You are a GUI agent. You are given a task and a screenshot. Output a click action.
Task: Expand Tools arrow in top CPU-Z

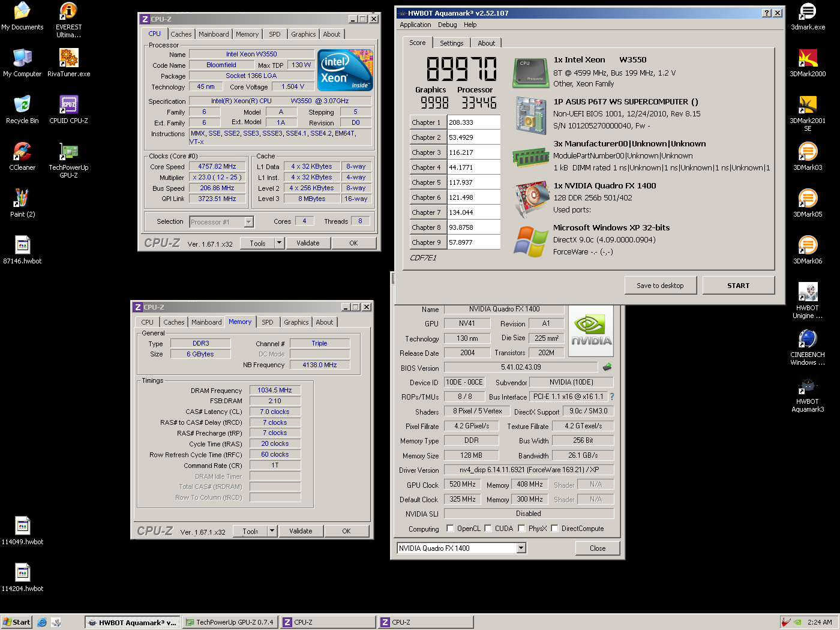coord(279,243)
